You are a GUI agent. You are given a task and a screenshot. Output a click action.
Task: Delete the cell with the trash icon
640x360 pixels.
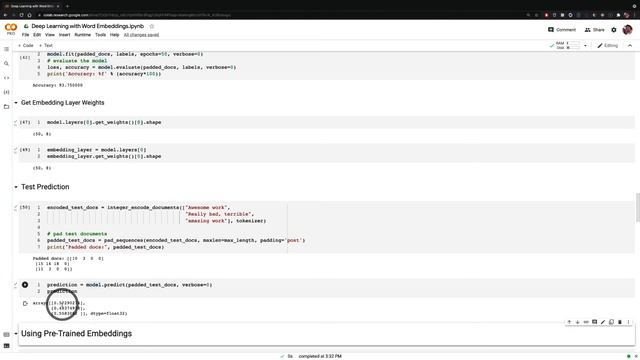620,322
